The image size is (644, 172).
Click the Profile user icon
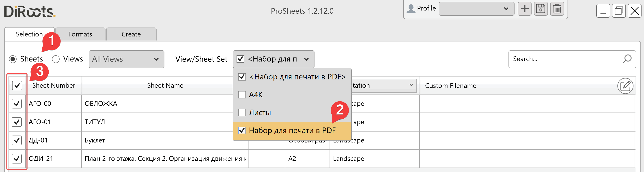[411, 9]
